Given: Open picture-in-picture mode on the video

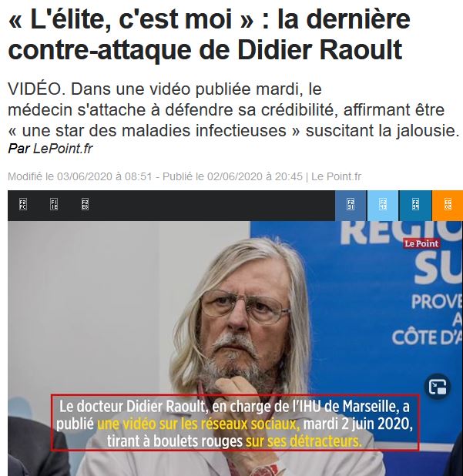Looking at the screenshot, I should coord(438,387).
